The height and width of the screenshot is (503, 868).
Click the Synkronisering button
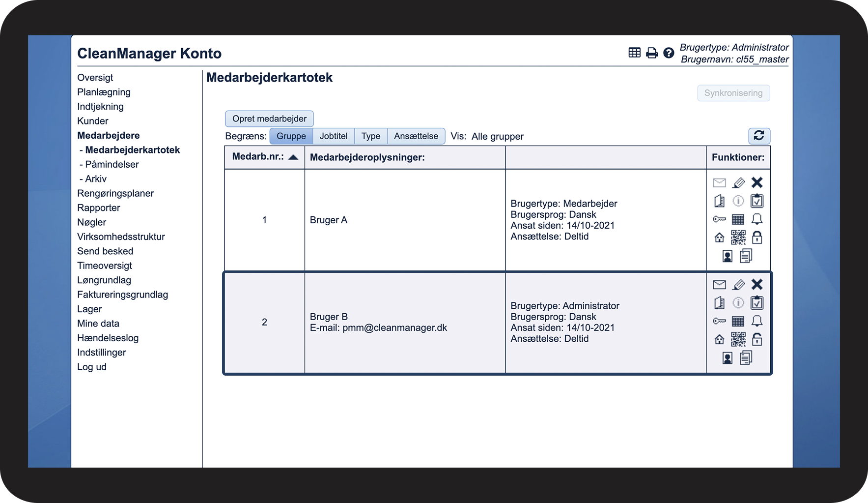point(733,93)
